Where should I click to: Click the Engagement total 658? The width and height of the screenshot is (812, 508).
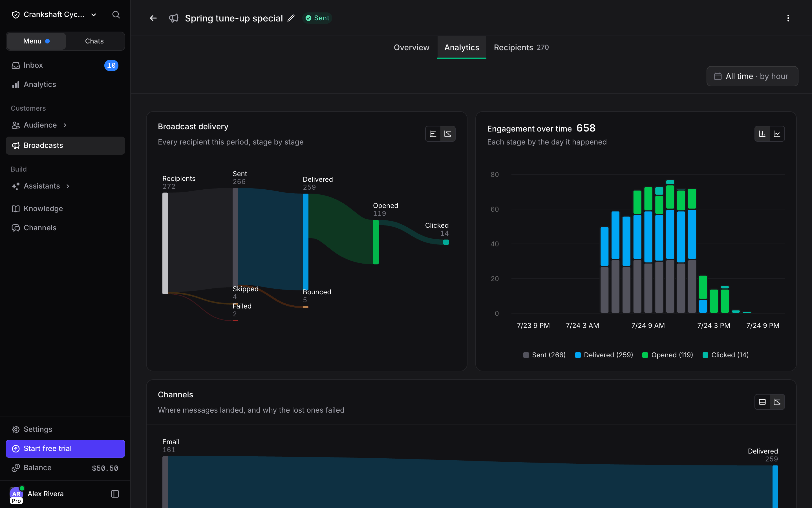coord(586,128)
